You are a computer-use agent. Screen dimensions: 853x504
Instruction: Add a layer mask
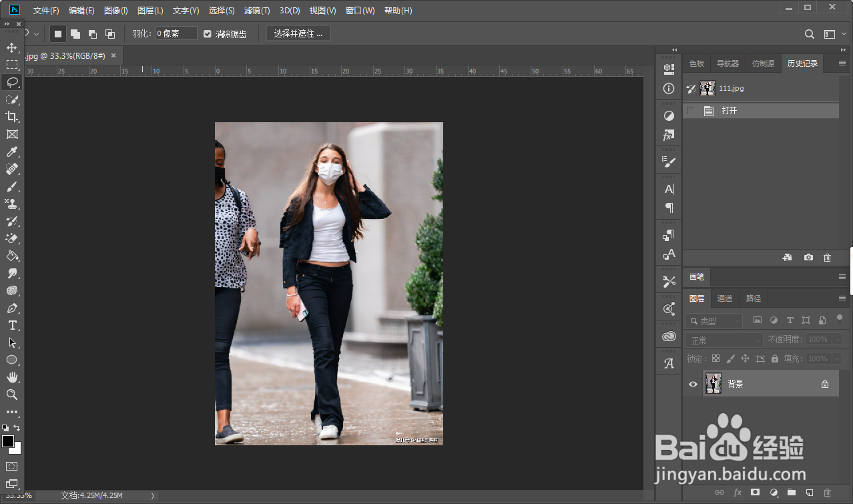point(755,493)
